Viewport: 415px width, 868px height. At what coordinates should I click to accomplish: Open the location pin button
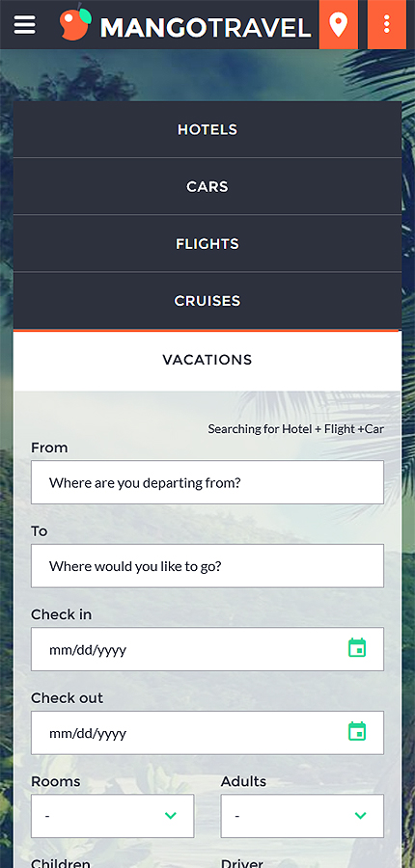click(x=338, y=24)
